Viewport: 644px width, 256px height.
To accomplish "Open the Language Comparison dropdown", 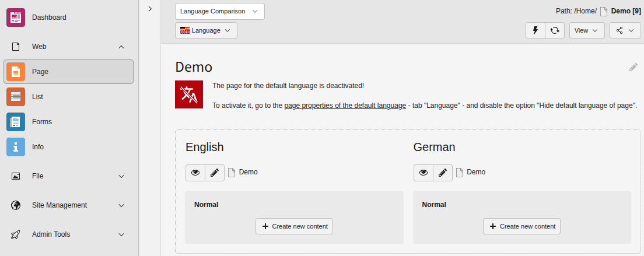I will pyautogui.click(x=220, y=12).
